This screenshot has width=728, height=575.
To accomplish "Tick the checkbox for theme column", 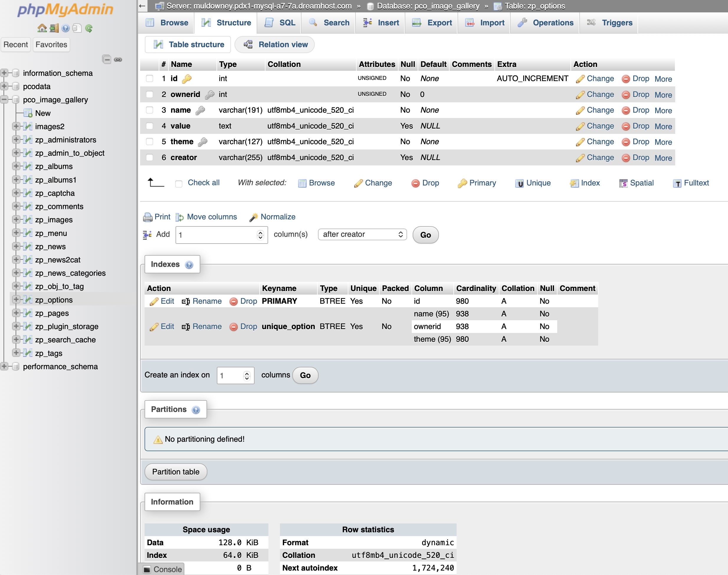I will pos(150,142).
